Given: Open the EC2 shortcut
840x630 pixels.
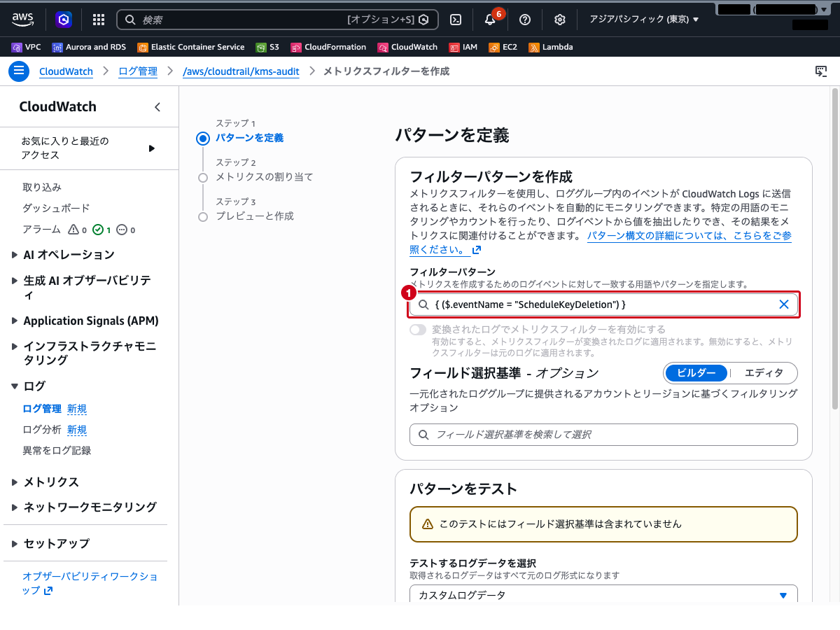Looking at the screenshot, I should click(x=503, y=47).
